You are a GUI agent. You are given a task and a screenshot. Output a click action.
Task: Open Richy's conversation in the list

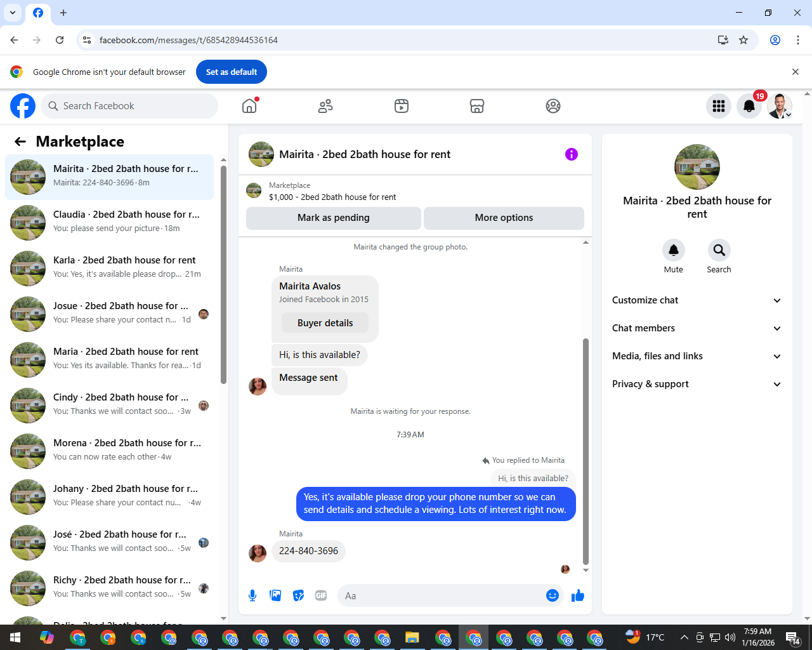pos(109,588)
